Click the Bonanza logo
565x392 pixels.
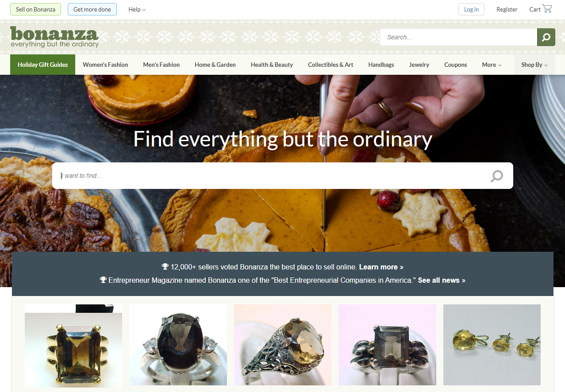(54, 37)
